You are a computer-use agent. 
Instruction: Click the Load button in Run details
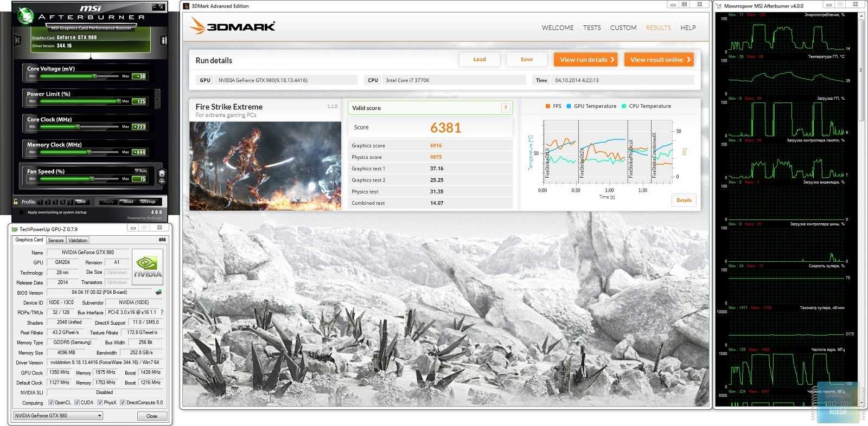tap(479, 60)
